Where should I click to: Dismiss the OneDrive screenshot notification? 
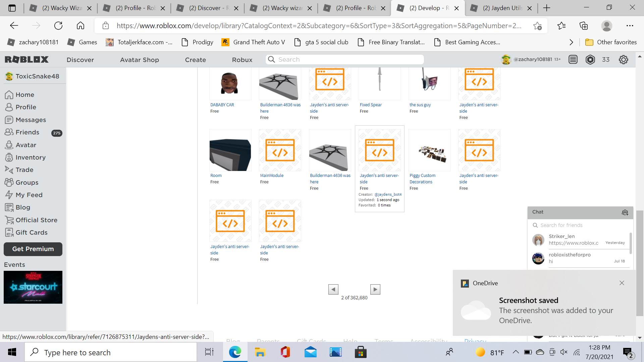click(x=622, y=283)
